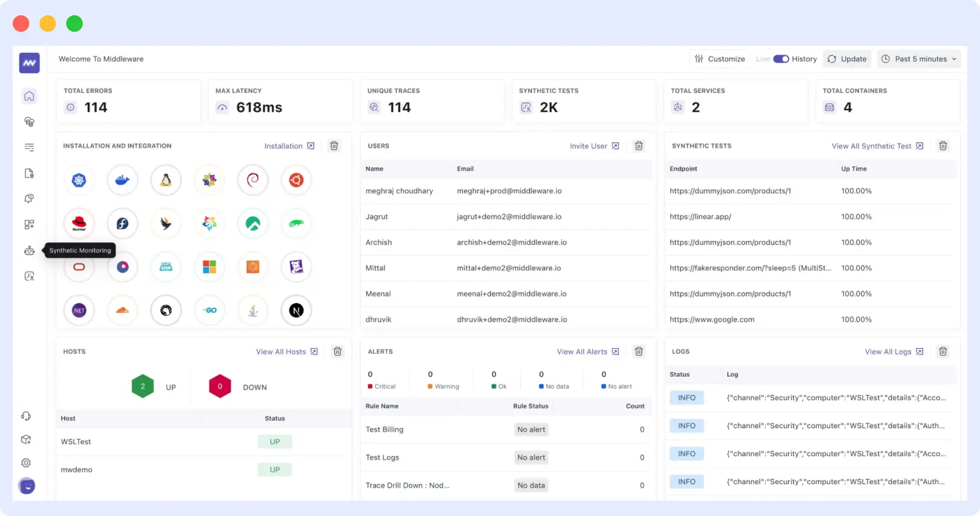Viewport: 980px width, 516px height.
Task: Click the Test Logs alert rule
Action: point(382,457)
